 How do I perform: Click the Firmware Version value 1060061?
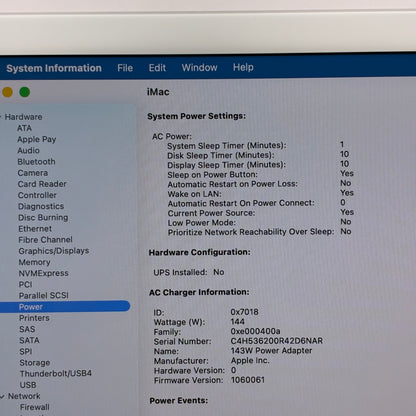point(248,380)
